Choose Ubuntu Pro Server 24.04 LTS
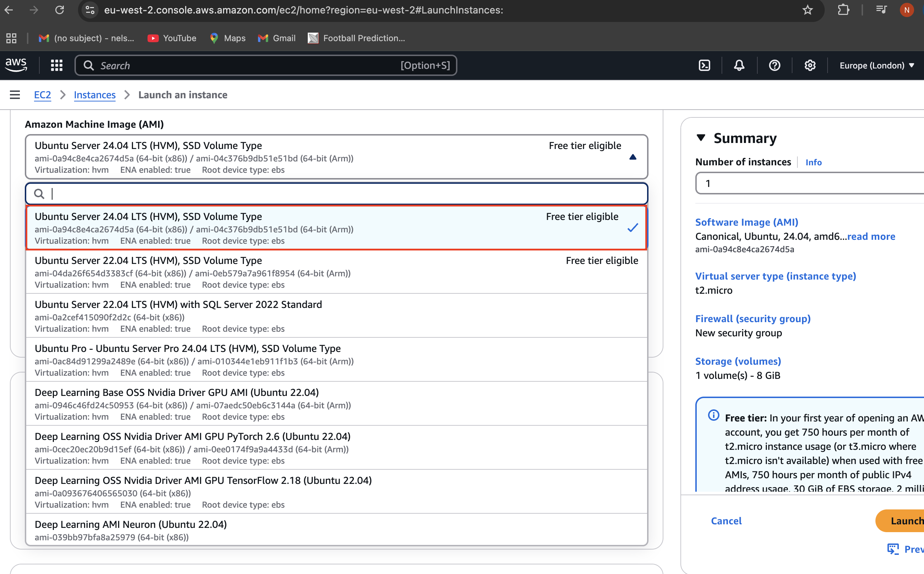This screenshot has width=924, height=574. tap(336, 360)
